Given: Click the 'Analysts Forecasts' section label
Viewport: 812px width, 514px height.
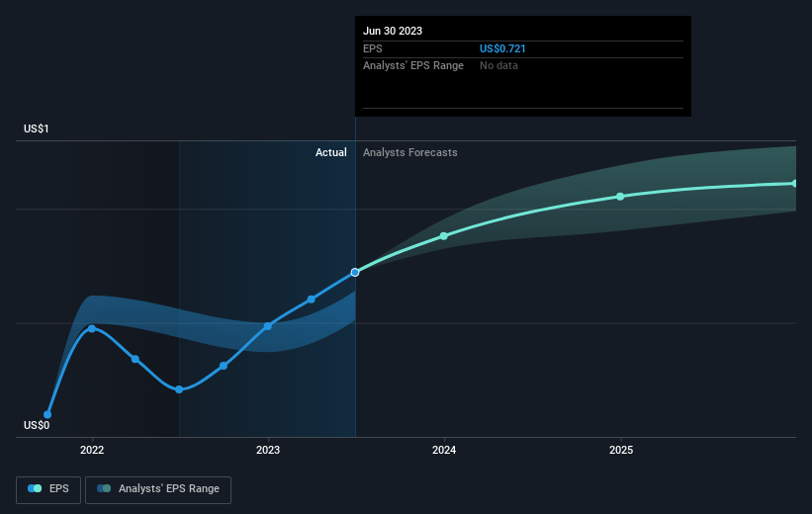Looking at the screenshot, I should tap(410, 152).
